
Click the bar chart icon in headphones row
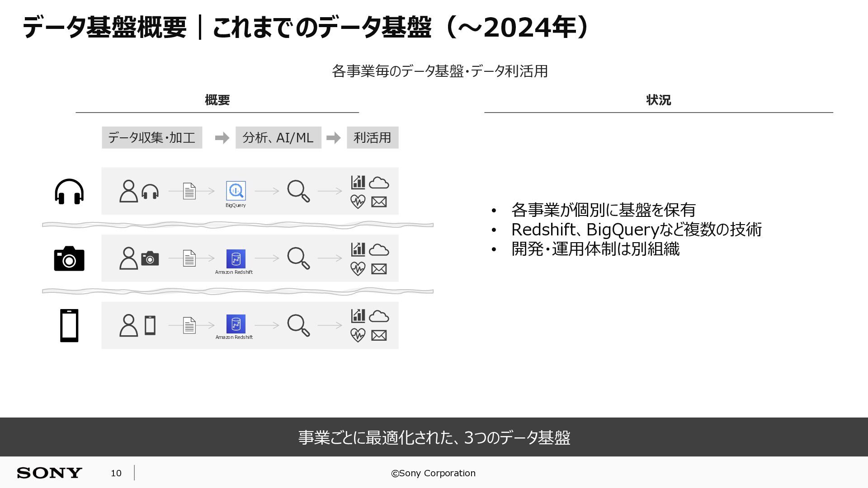(x=358, y=182)
